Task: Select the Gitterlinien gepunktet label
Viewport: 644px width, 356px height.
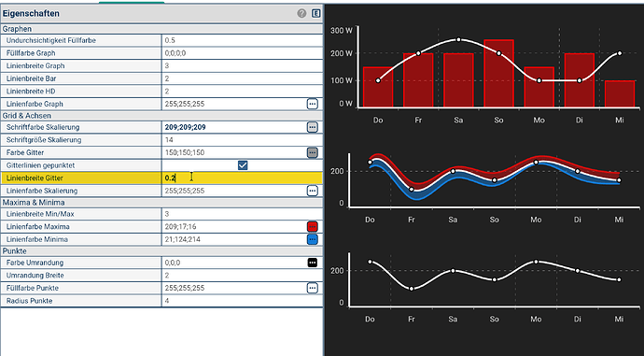Action: point(40,165)
